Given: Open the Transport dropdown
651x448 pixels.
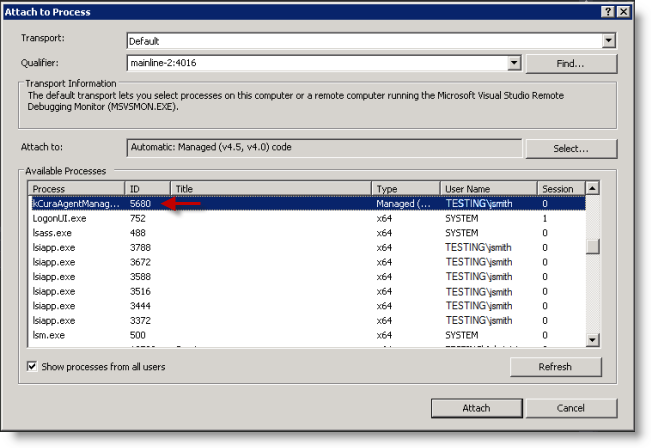Looking at the screenshot, I should pos(608,41).
